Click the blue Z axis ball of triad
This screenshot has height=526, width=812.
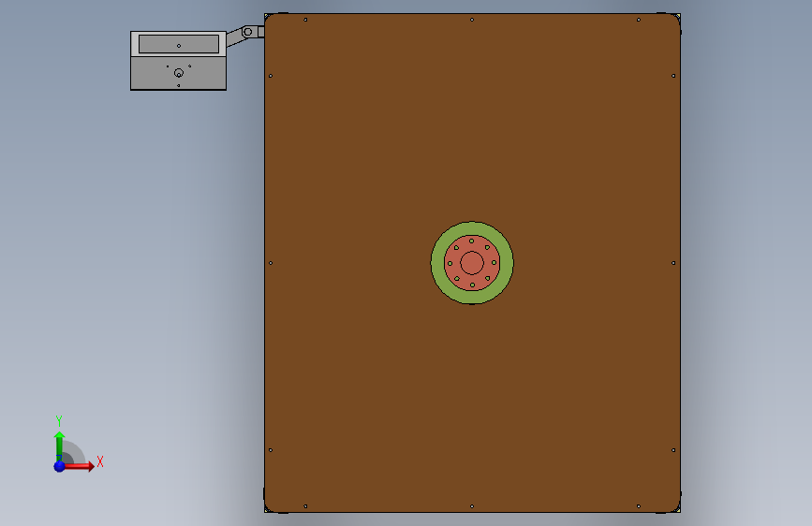[60, 466]
